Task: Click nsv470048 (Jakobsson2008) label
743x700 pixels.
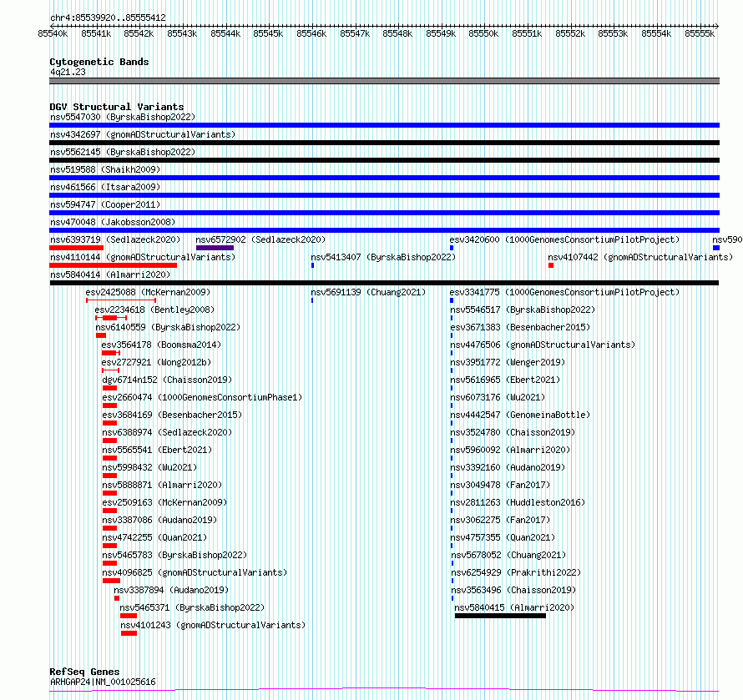Action: [113, 222]
